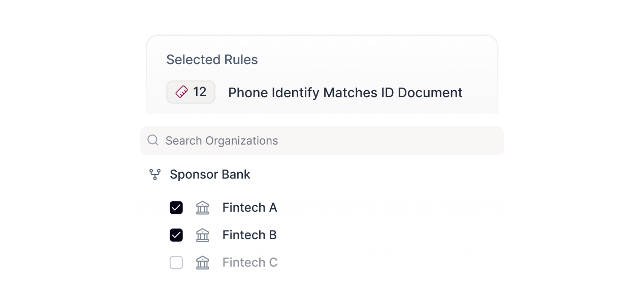
Task: Click the hierarchy icon beside Sponsor Bank
Action: (x=155, y=174)
